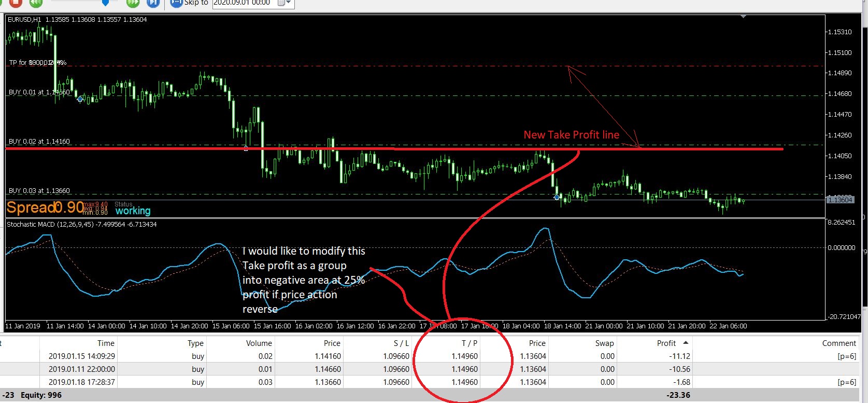
Task: Click the chart shift triangle marker
Action: tap(743, 17)
